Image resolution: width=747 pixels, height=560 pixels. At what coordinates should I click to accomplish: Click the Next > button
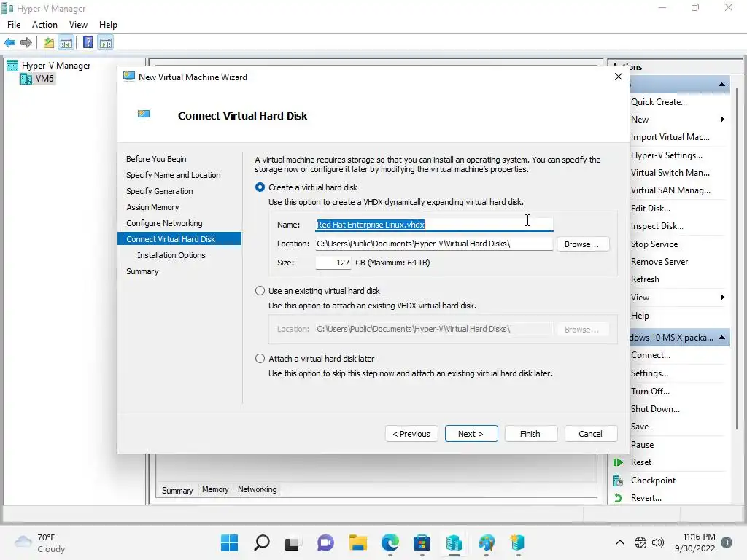(x=471, y=434)
